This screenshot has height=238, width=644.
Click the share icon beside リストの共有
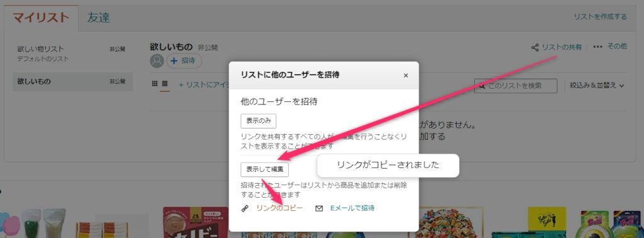(x=535, y=47)
